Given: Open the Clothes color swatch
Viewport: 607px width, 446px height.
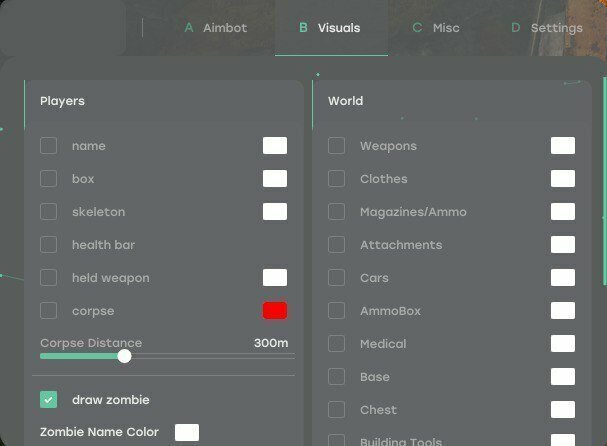Looking at the screenshot, I should click(x=563, y=178).
